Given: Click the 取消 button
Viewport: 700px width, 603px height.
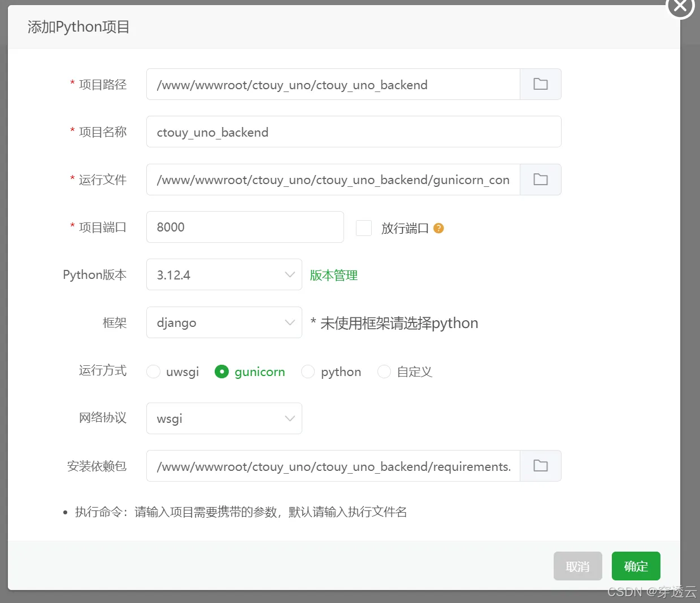Looking at the screenshot, I should pyautogui.click(x=578, y=566).
